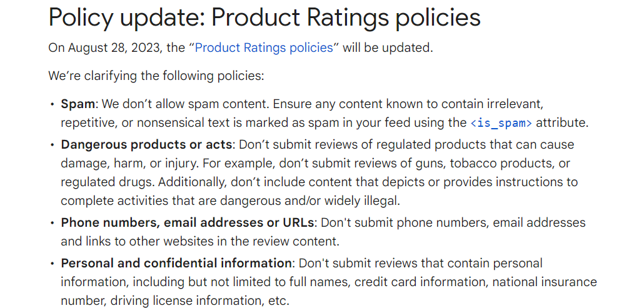Screen dimensions: 644x308
Task: Click the bullet before "Personal and confidential information"
Action: 52,263
